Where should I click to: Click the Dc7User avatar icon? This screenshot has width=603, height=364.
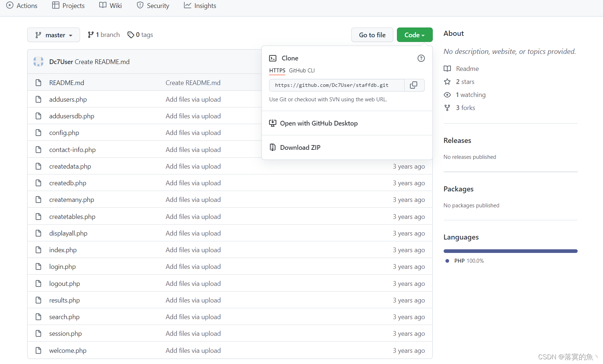coord(38,62)
